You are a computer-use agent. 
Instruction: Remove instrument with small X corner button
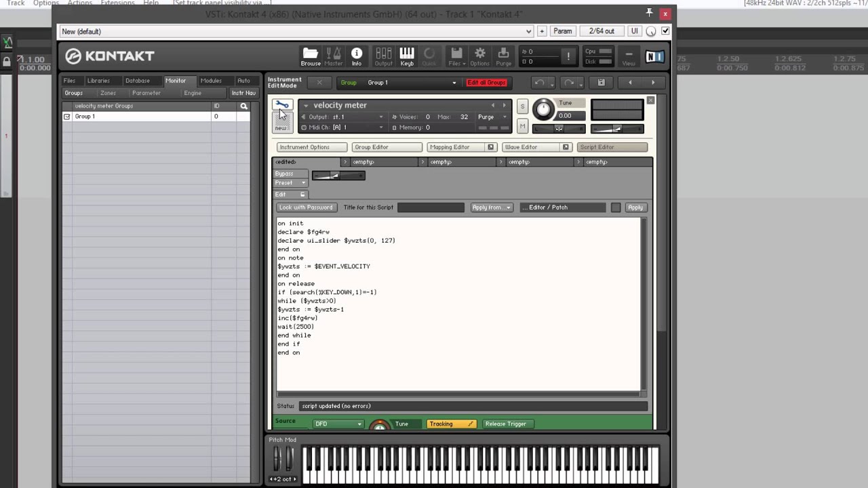(x=650, y=100)
